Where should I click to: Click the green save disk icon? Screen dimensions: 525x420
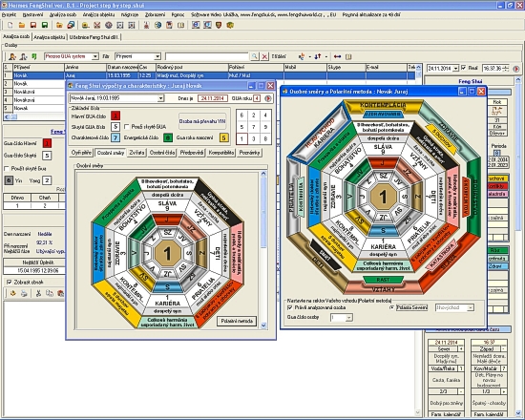coord(45,25)
